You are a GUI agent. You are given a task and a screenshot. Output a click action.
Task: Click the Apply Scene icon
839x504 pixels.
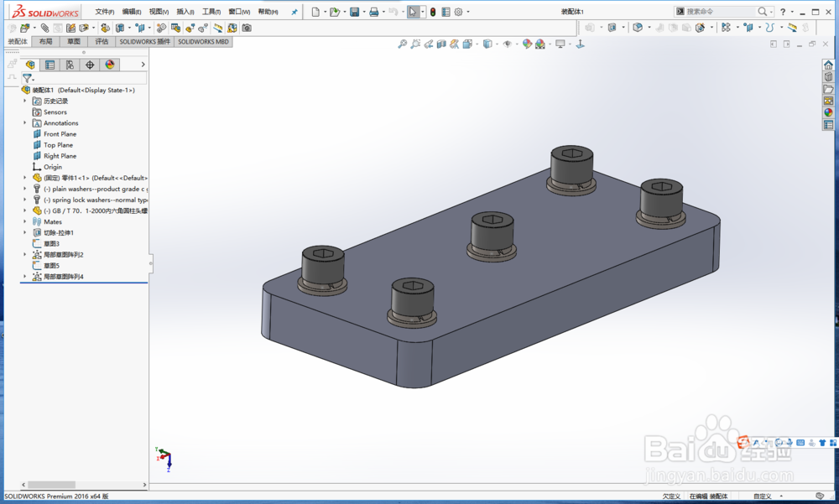coord(540,44)
